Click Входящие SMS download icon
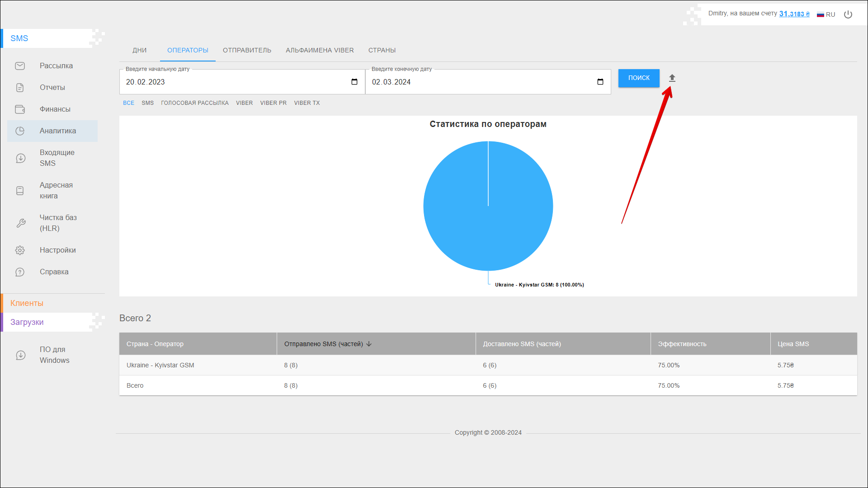Viewport: 868px width, 488px height. pyautogui.click(x=20, y=158)
